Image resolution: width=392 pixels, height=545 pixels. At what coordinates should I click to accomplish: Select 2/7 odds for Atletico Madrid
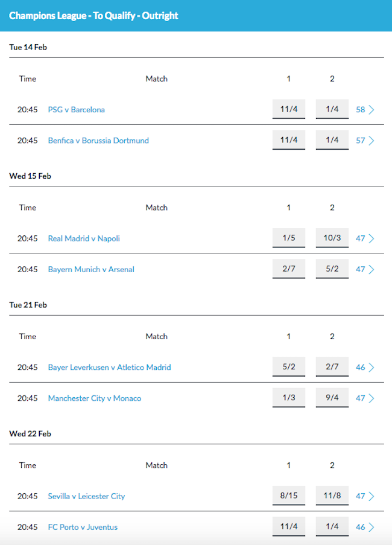point(332,367)
